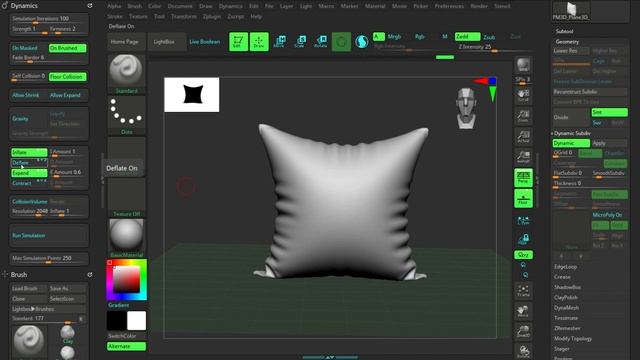Click Reconstruct Subdiv
This screenshot has height=360, width=640.
pos(590,92)
